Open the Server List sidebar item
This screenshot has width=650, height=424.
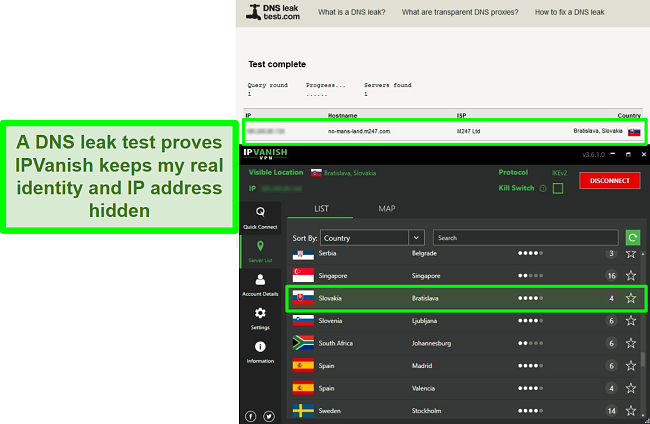(260, 252)
